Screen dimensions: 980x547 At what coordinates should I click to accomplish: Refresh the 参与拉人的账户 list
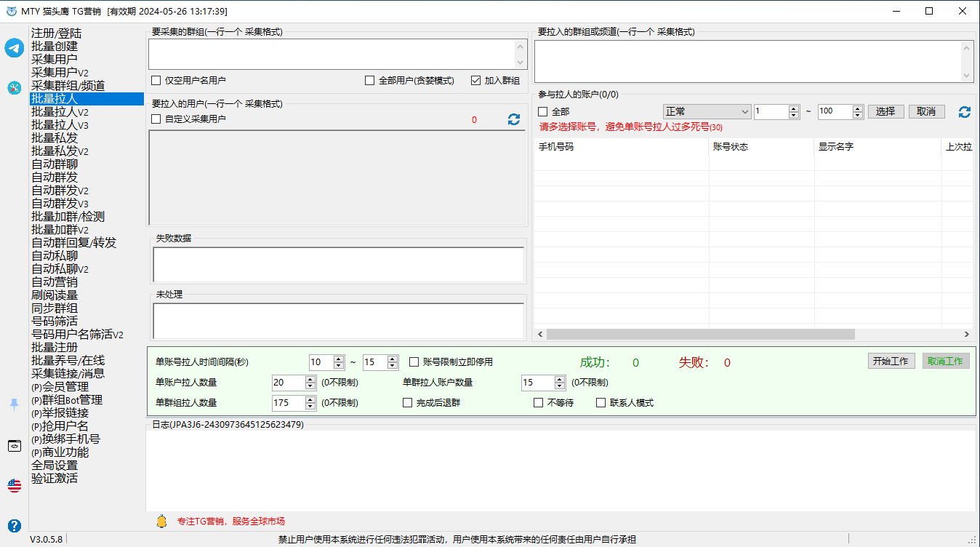click(965, 112)
